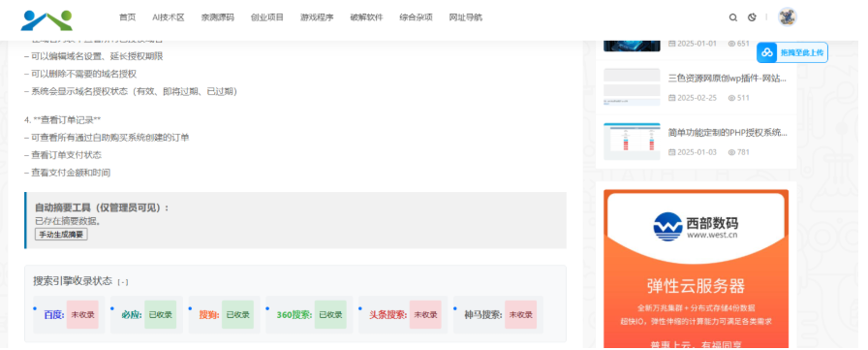The width and height of the screenshot is (868, 350).
Task: Click the 未收录 badge next to 神马搜索
Action: [x=521, y=315]
